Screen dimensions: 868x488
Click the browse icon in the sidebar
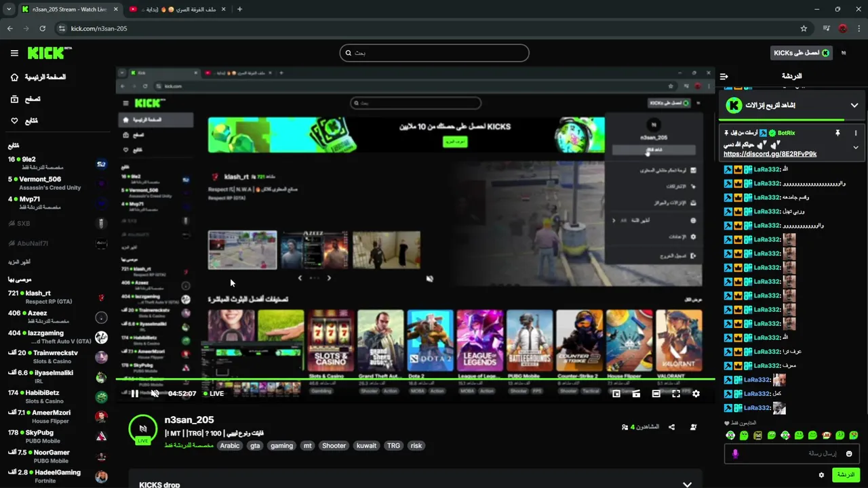coord(14,99)
